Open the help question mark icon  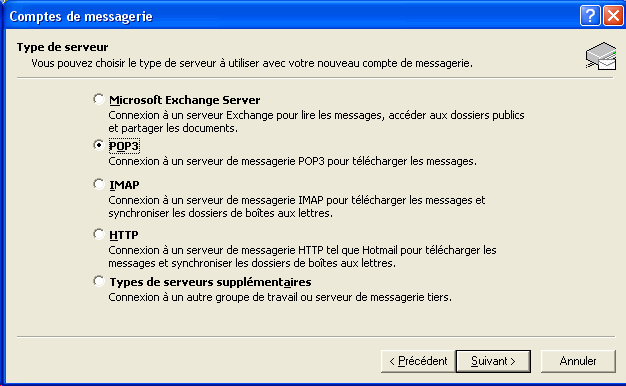click(x=590, y=16)
